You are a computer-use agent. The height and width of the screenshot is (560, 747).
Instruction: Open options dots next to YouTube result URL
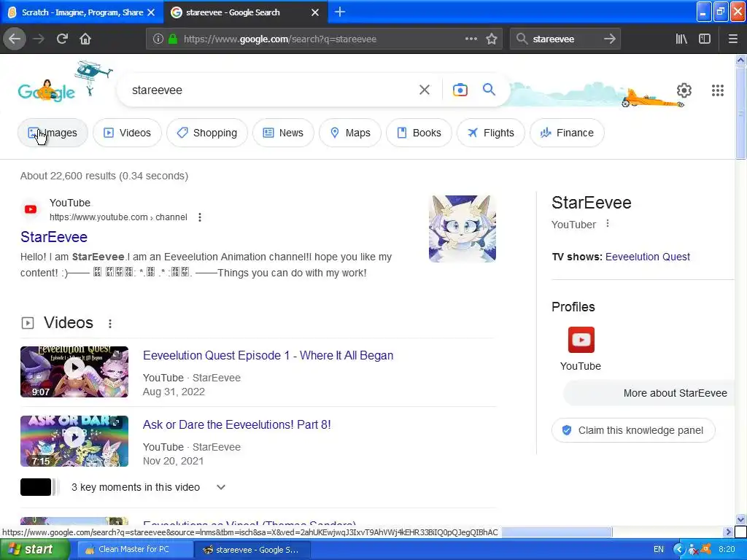click(x=200, y=217)
